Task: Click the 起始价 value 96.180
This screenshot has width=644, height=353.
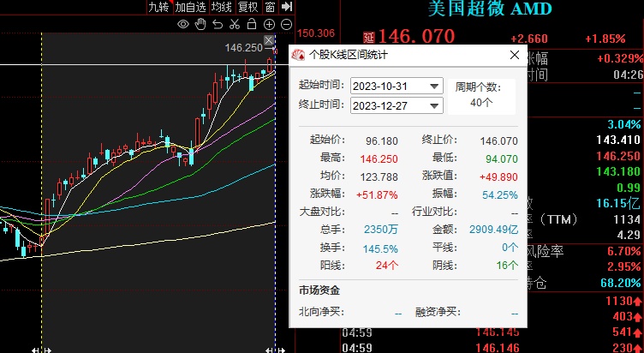Action: pyautogui.click(x=382, y=141)
